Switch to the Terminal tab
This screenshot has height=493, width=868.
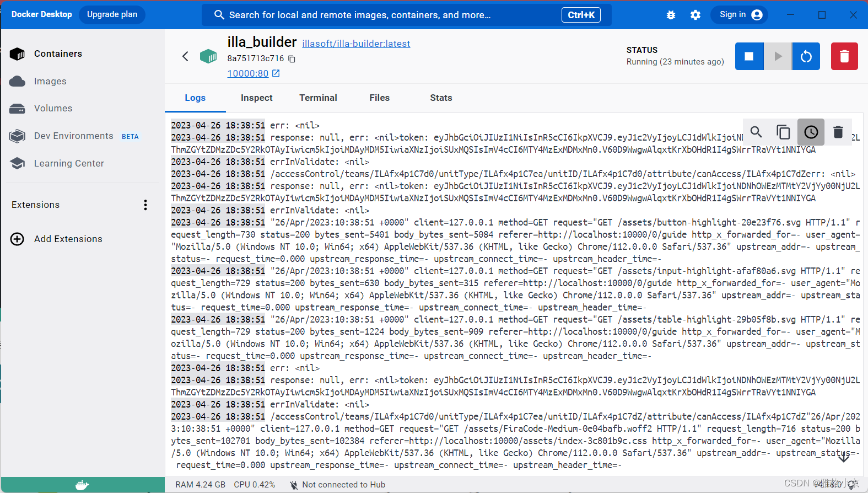(318, 98)
